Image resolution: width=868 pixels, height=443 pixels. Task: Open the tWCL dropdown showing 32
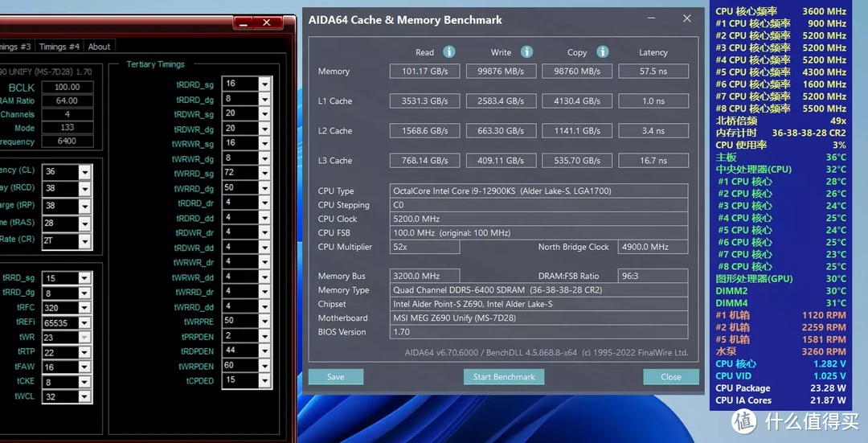tap(84, 397)
